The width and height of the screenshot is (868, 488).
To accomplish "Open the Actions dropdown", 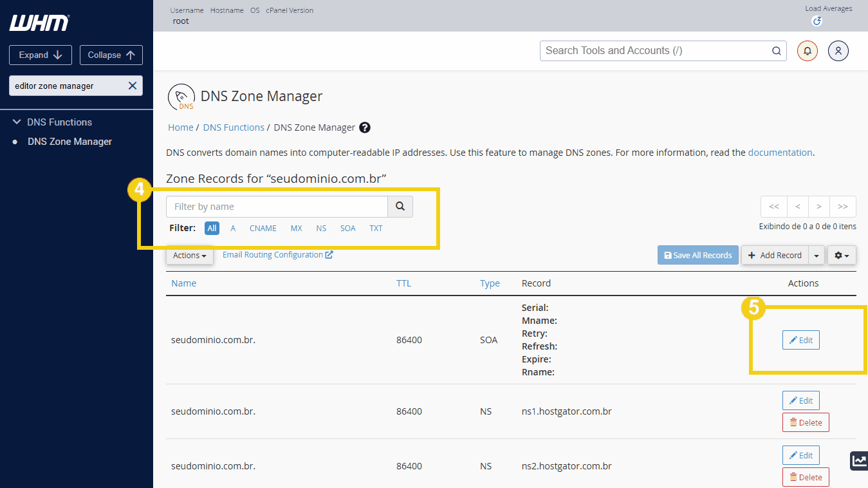I will pos(190,256).
